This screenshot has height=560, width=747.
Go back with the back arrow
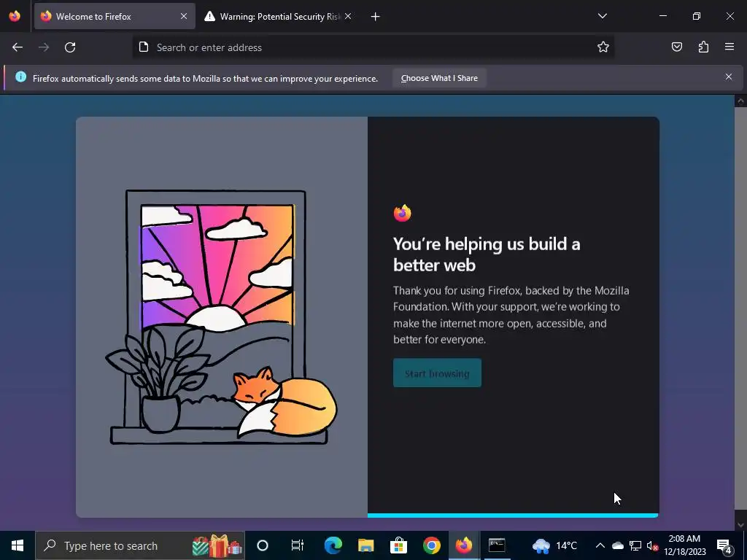coord(18,47)
